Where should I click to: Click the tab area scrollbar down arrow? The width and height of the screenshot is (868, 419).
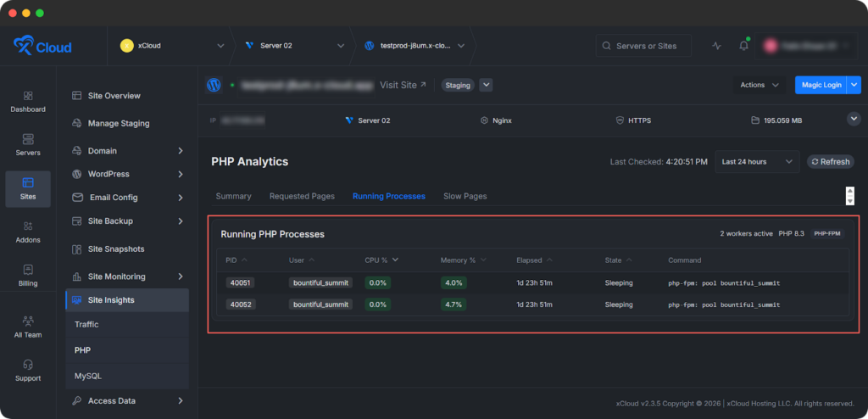[x=850, y=202]
